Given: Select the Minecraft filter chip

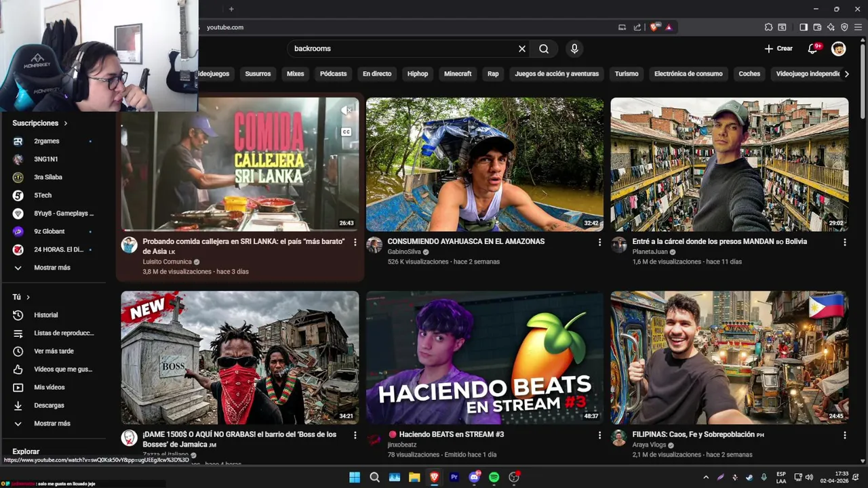Looking at the screenshot, I should [458, 74].
